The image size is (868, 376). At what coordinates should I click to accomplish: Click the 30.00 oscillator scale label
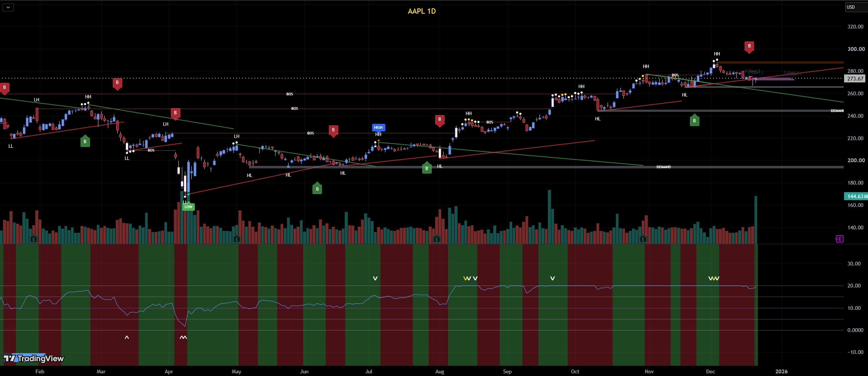coord(854,264)
